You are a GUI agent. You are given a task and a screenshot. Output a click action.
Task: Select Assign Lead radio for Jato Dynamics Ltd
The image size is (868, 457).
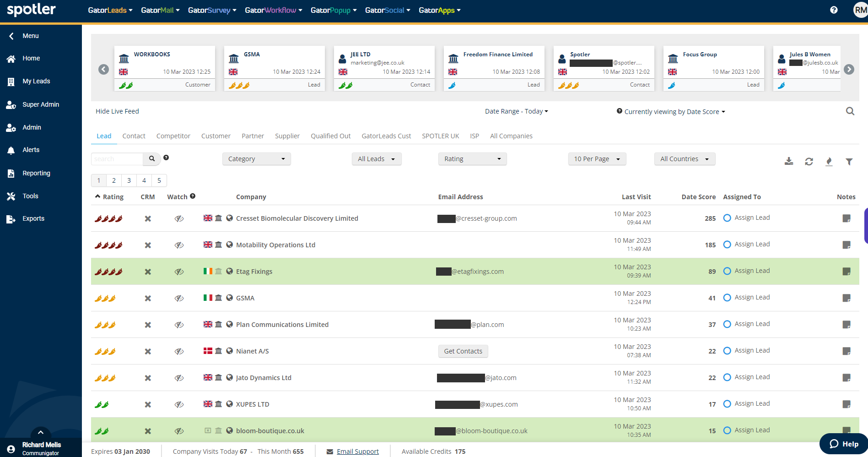pyautogui.click(x=727, y=377)
